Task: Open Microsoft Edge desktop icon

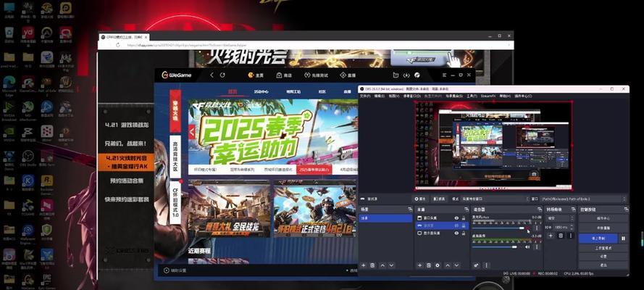Action: pos(9,84)
